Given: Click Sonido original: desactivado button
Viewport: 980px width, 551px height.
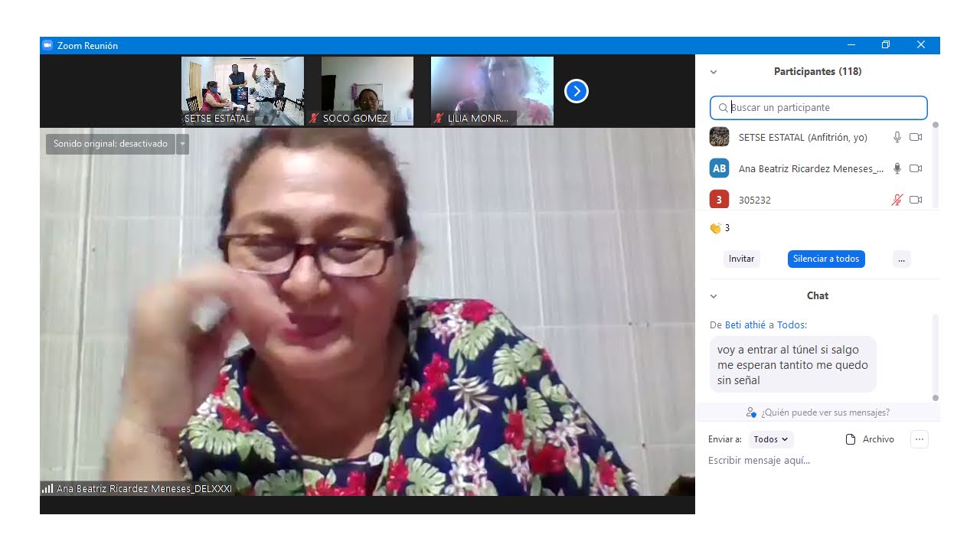Looking at the screenshot, I should coord(110,144).
